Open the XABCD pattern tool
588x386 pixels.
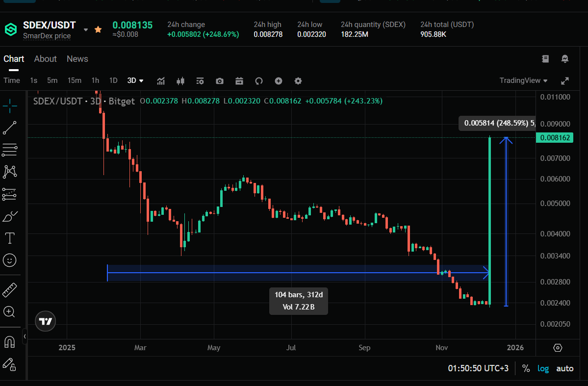(x=10, y=172)
